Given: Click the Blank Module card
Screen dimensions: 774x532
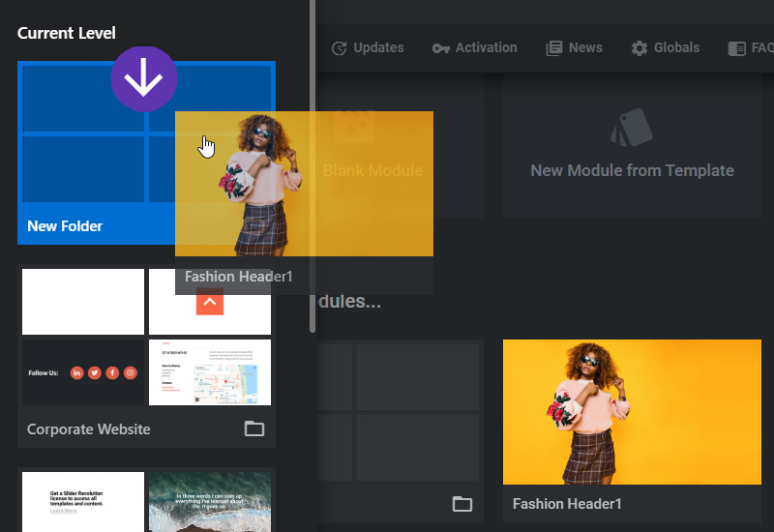Looking at the screenshot, I should [x=400, y=146].
